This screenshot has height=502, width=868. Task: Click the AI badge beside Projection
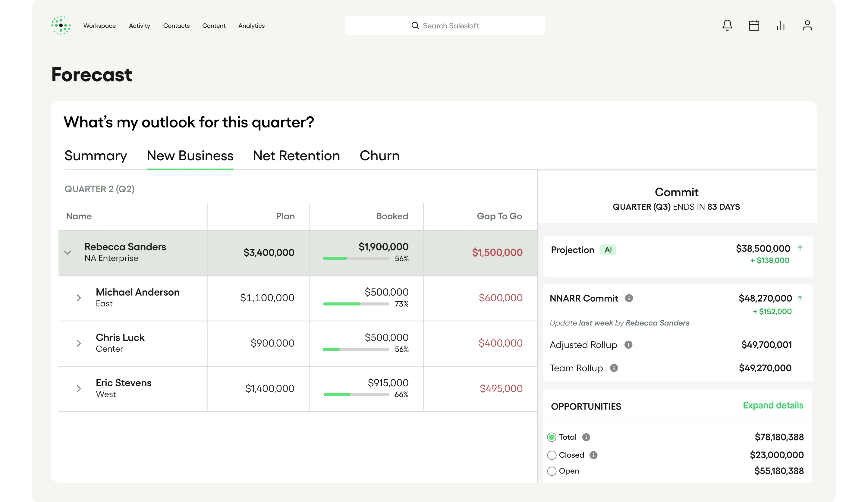coord(608,249)
